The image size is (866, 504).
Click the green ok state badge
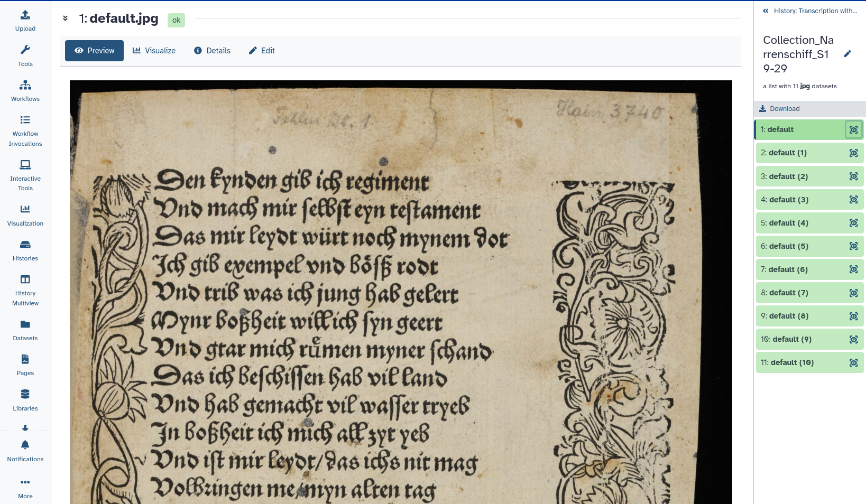(x=176, y=20)
